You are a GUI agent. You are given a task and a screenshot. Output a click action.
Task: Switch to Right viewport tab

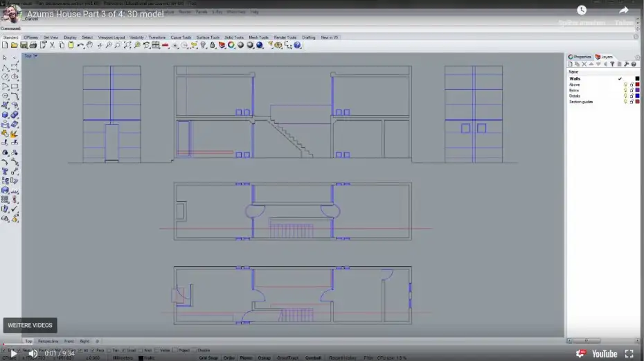84,342
